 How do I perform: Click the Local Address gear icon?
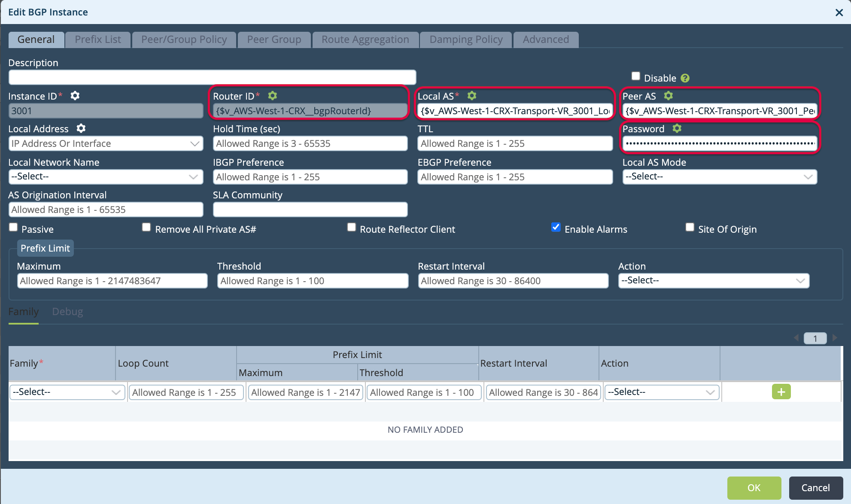(x=81, y=128)
